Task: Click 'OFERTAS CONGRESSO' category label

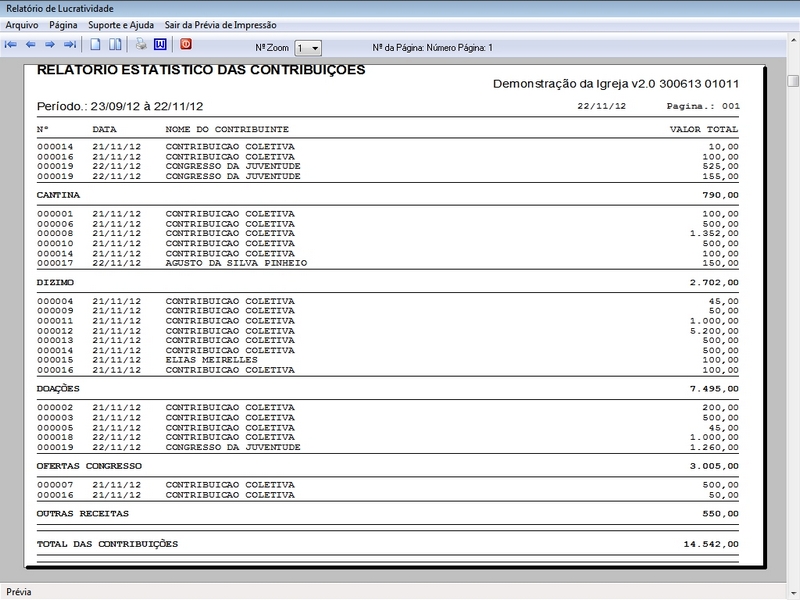Action: (89, 466)
